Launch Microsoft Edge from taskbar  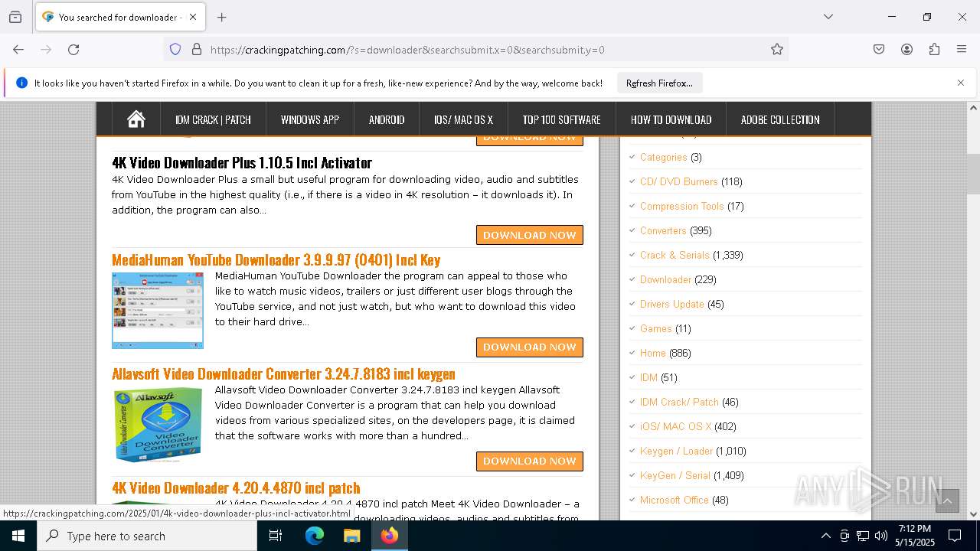315,536
